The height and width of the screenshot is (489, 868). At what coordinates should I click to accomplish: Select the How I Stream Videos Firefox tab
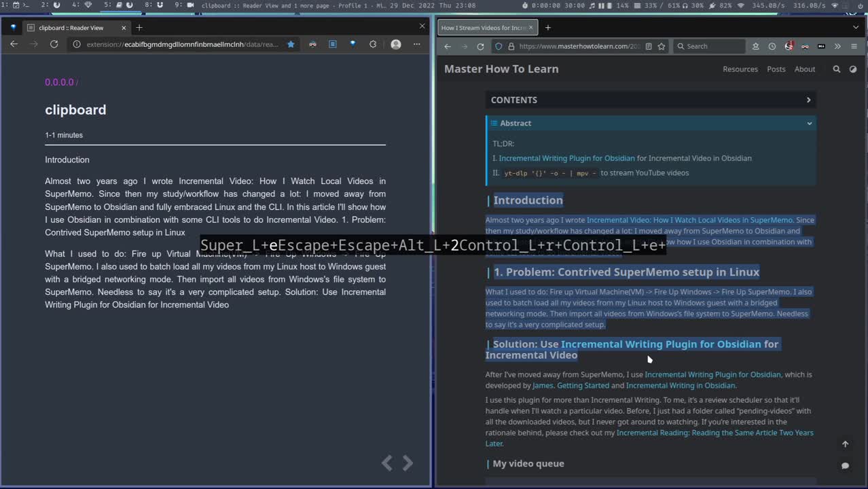(x=487, y=28)
